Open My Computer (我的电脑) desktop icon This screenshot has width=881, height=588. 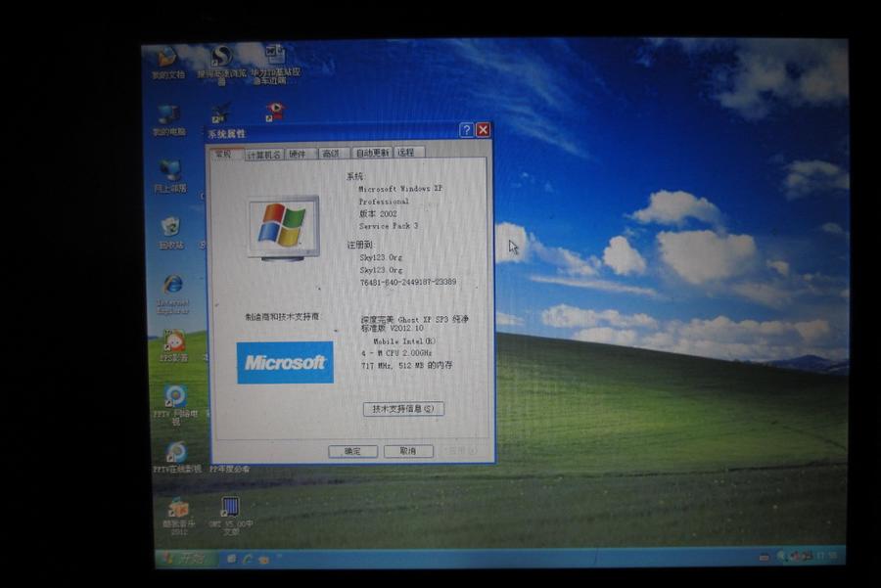168,120
